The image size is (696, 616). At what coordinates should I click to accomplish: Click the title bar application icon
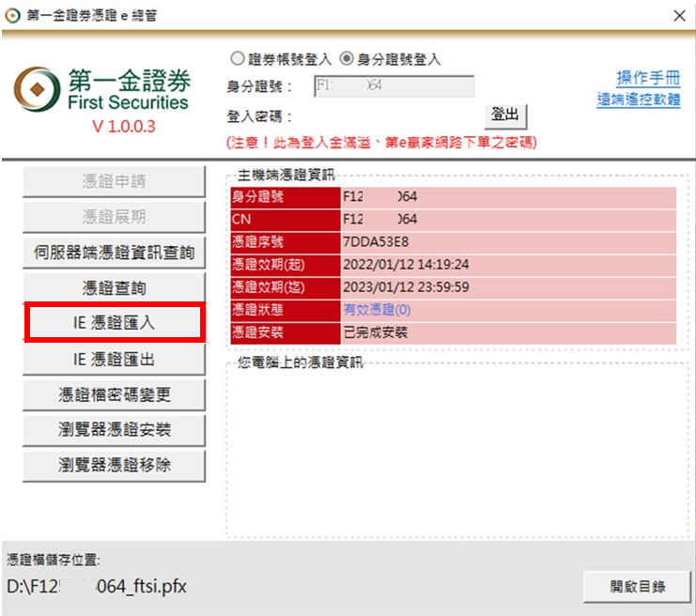coord(11,15)
